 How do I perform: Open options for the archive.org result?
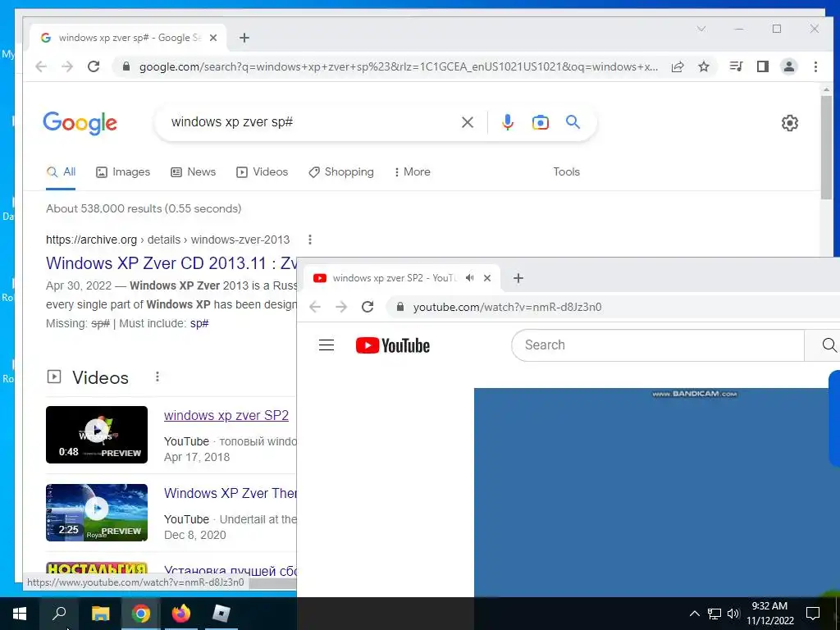(309, 240)
